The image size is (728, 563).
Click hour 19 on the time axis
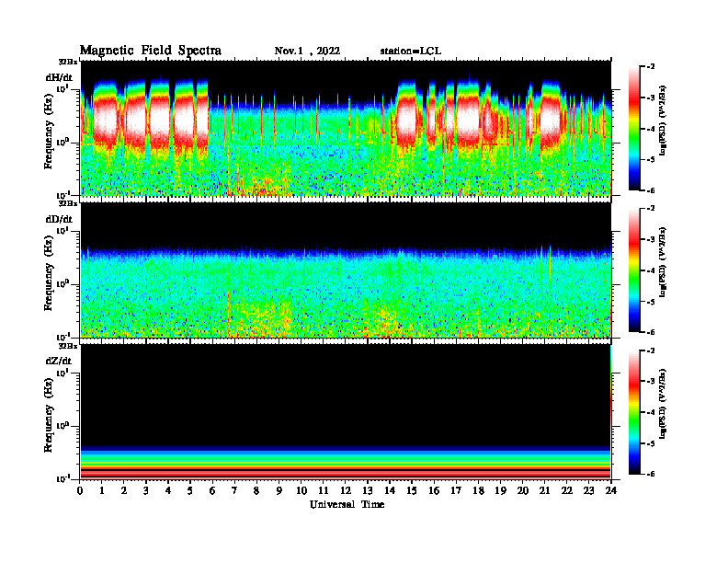[500, 490]
